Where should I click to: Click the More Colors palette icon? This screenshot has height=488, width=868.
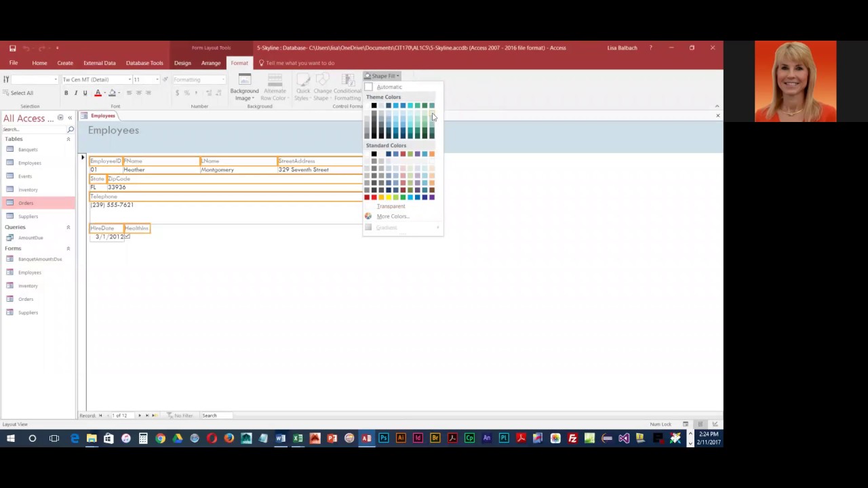click(x=368, y=216)
